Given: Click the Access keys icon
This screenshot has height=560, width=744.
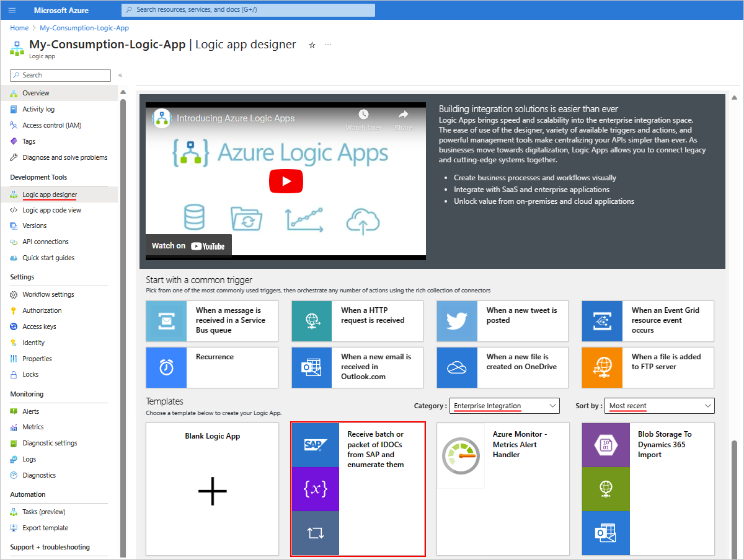Looking at the screenshot, I should click(x=14, y=326).
